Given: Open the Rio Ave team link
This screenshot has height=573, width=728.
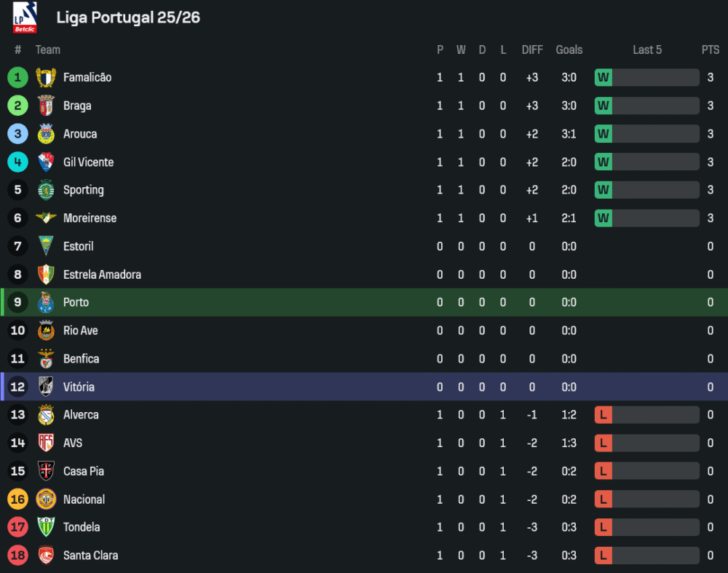Looking at the screenshot, I should click(x=80, y=331).
